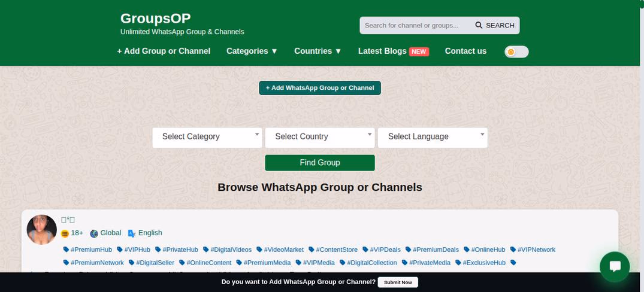Click the + Add WhatsApp Group or Channel button
The image size is (644, 292).
(x=320, y=88)
